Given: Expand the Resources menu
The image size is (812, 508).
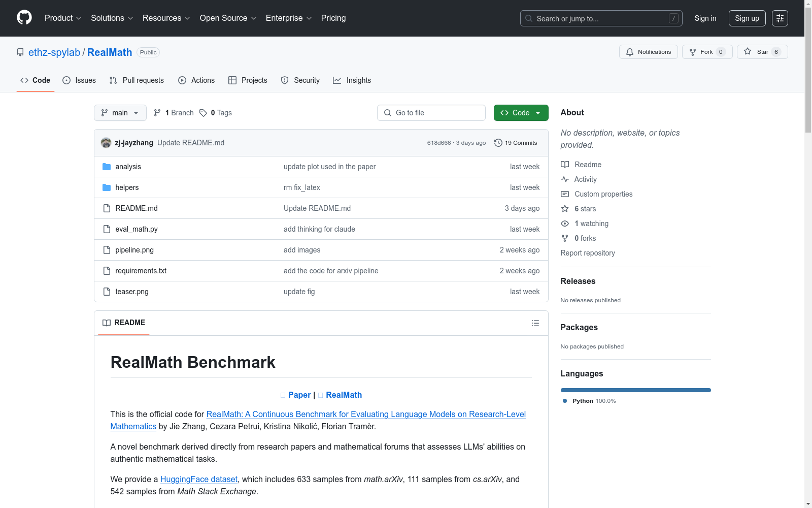Looking at the screenshot, I should point(166,18).
